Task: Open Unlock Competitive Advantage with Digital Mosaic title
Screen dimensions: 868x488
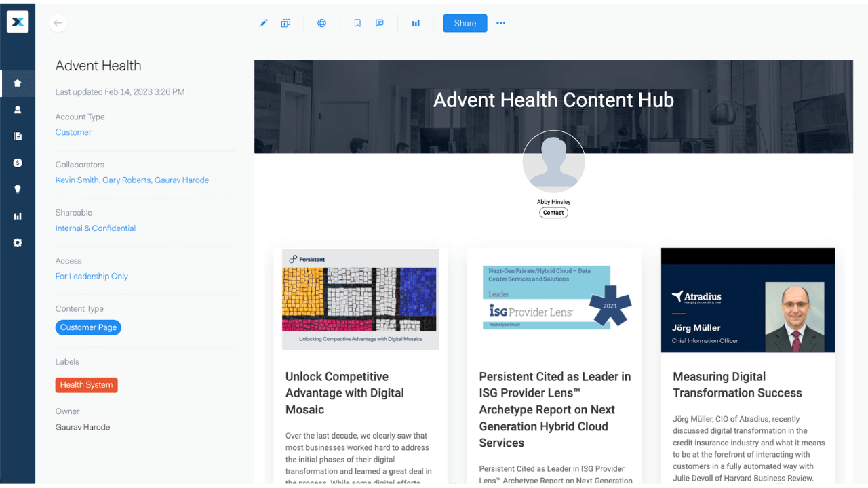Action: (x=344, y=393)
